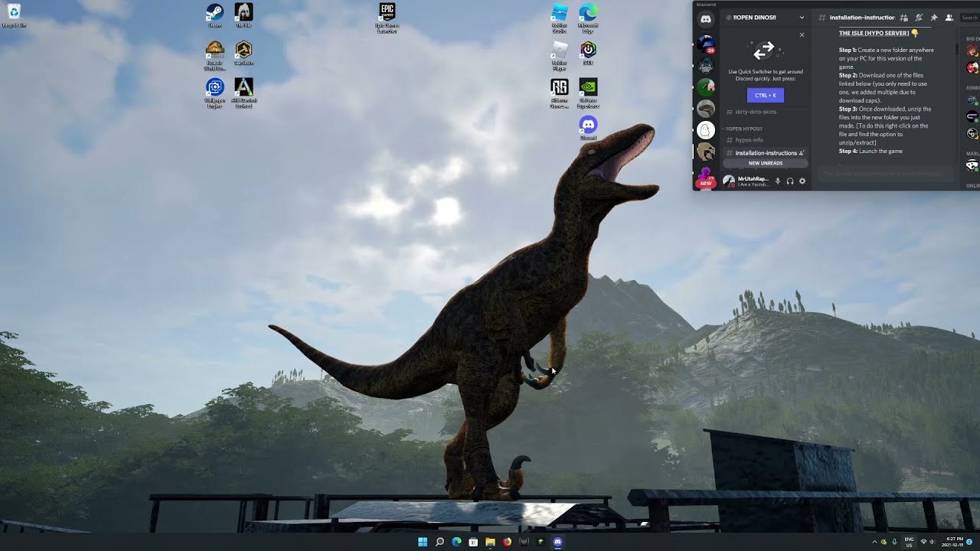980x551 pixels.
Task: Open ARK Survival Evolved desktop shortcut
Action: 243,93
